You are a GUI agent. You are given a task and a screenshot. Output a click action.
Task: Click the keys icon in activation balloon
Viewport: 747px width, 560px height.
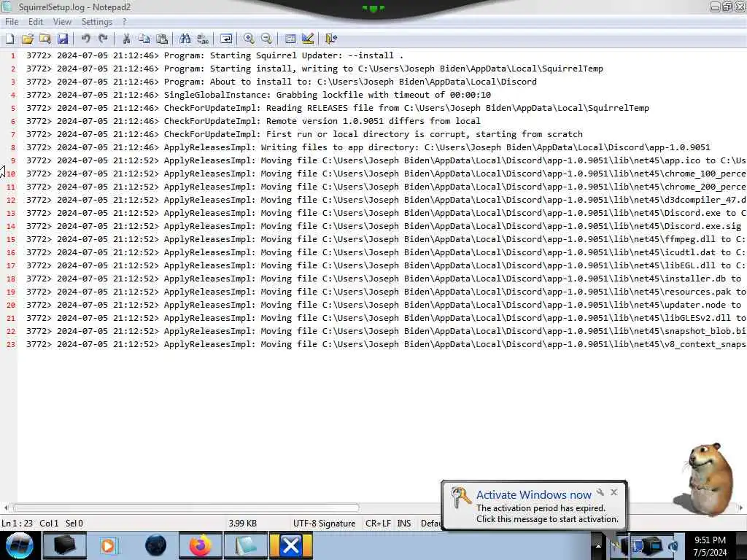[460, 497]
